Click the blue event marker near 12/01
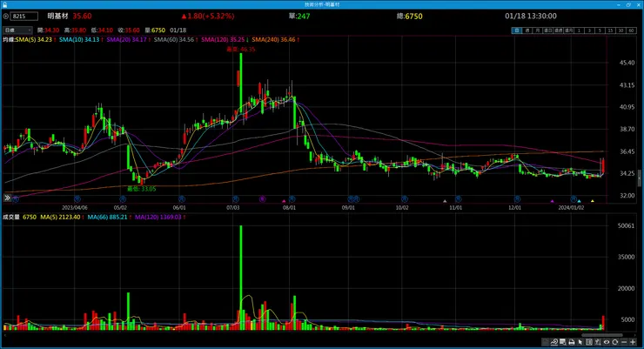This screenshot has height=349, width=644. pos(517,199)
